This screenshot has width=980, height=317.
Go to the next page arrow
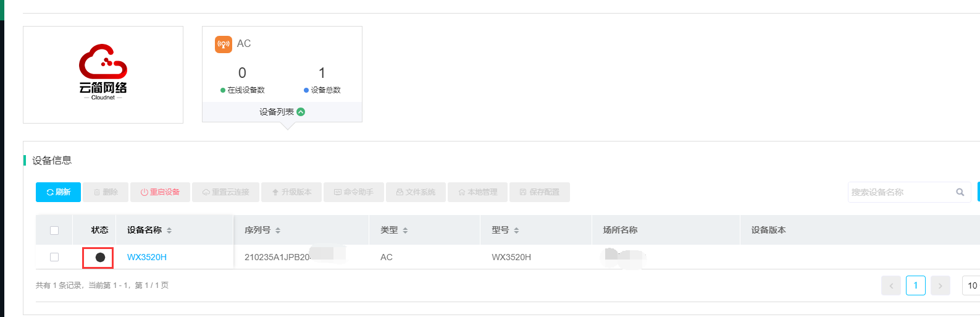point(940,285)
